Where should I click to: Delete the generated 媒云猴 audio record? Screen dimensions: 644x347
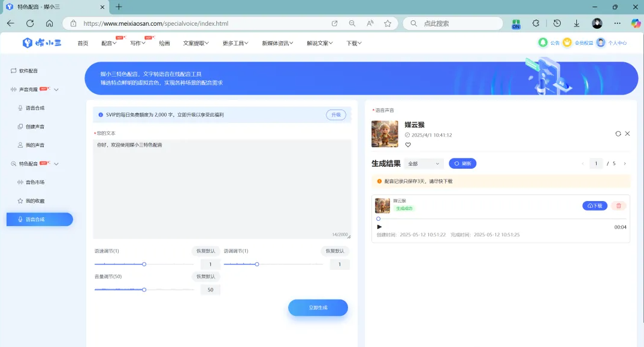click(x=618, y=205)
